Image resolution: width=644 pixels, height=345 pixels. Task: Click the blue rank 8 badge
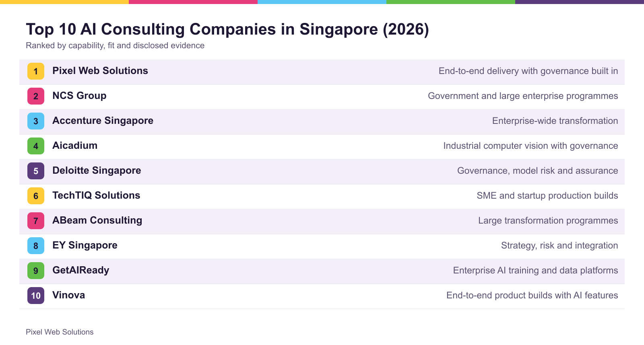[36, 246]
